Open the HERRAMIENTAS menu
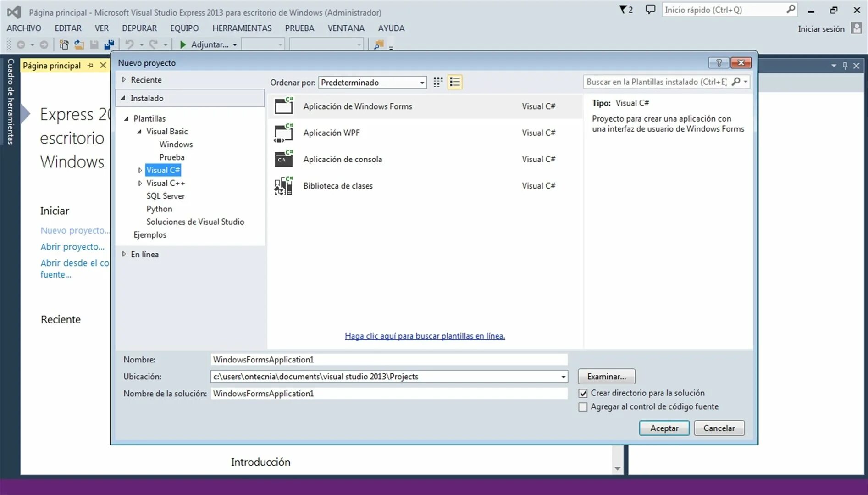 [x=242, y=28]
